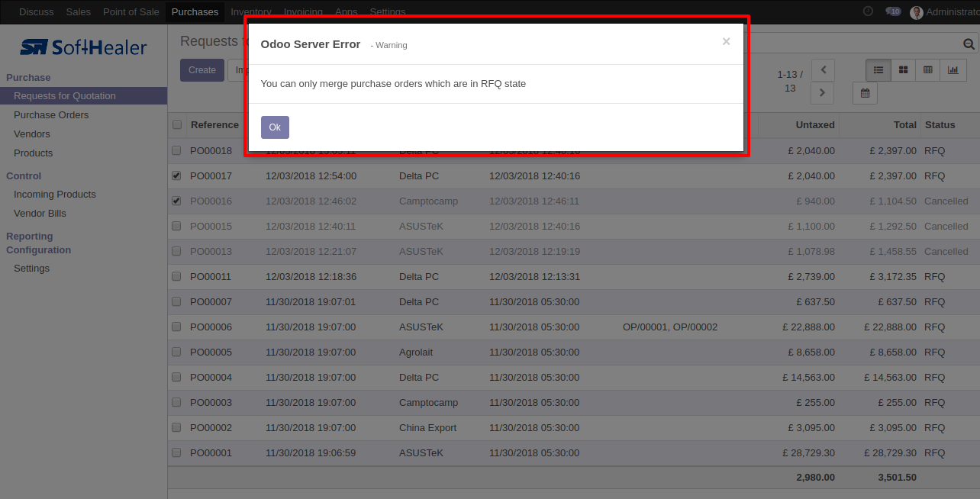Open Point of Sale menu
Viewport: 980px width, 499px height.
[x=131, y=11]
